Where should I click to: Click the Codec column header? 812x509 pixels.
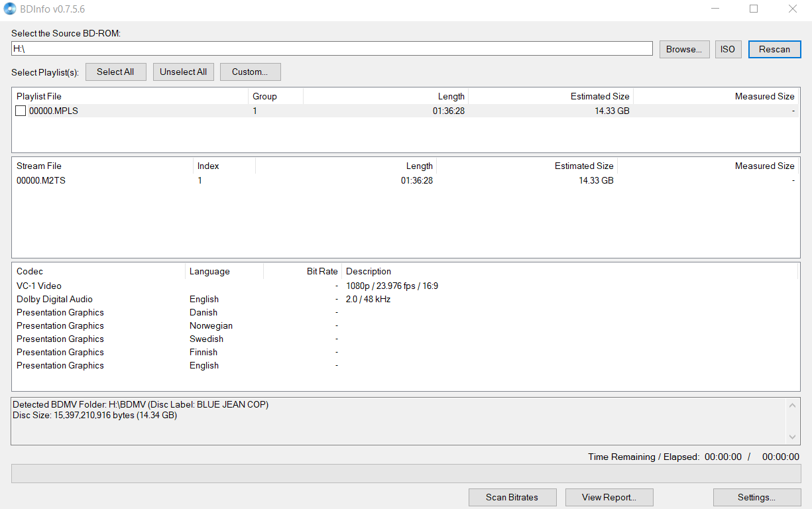(x=99, y=271)
